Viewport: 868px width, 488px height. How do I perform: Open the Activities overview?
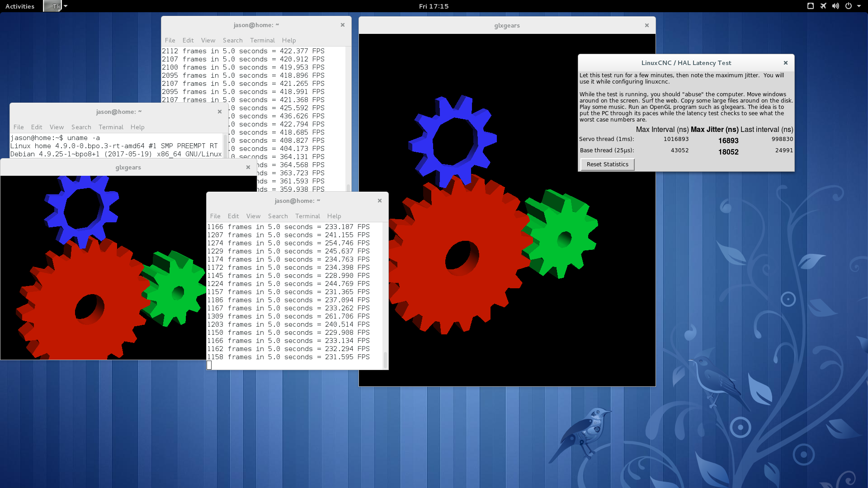(x=20, y=6)
